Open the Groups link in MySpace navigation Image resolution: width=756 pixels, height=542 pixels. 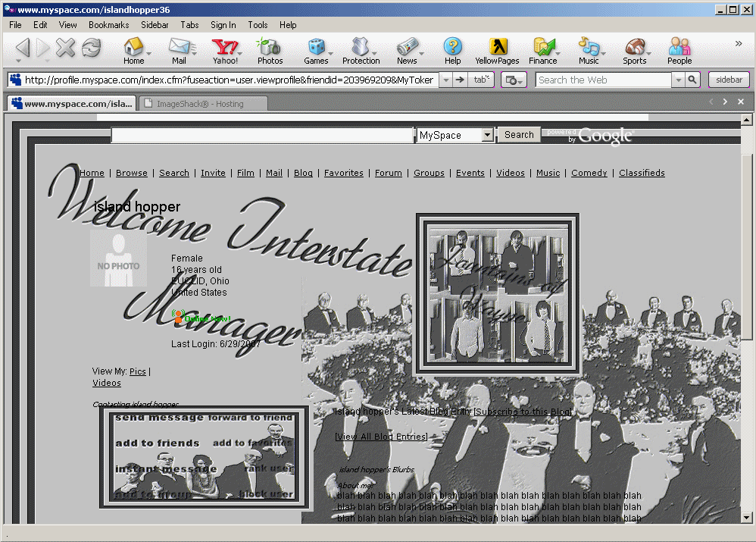tap(429, 173)
